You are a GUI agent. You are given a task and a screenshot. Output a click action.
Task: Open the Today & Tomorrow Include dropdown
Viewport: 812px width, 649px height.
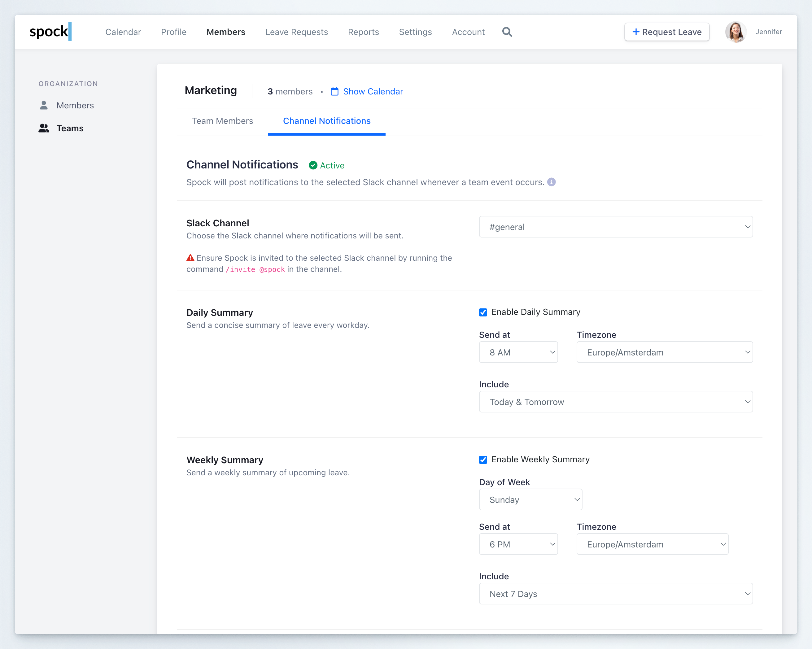(615, 402)
